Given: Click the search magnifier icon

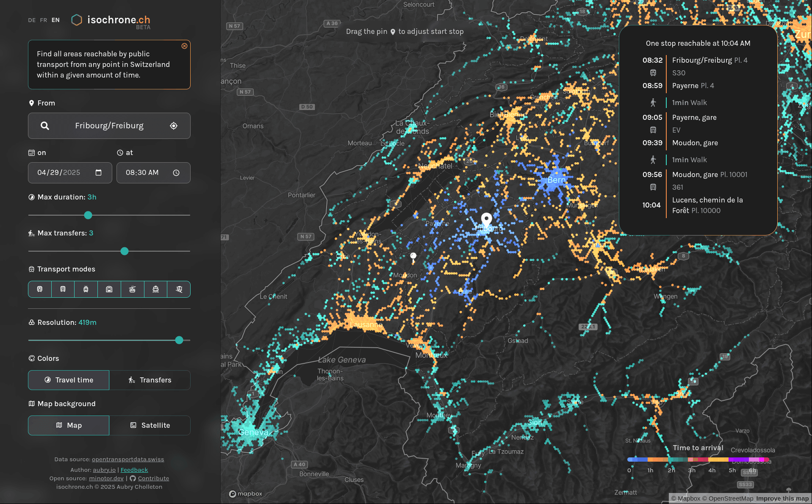Looking at the screenshot, I should (45, 126).
